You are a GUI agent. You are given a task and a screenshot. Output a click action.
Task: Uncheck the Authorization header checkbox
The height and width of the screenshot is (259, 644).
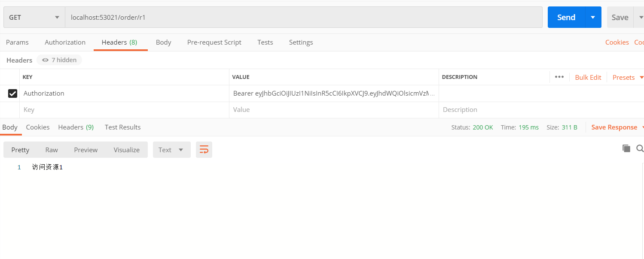pos(13,93)
